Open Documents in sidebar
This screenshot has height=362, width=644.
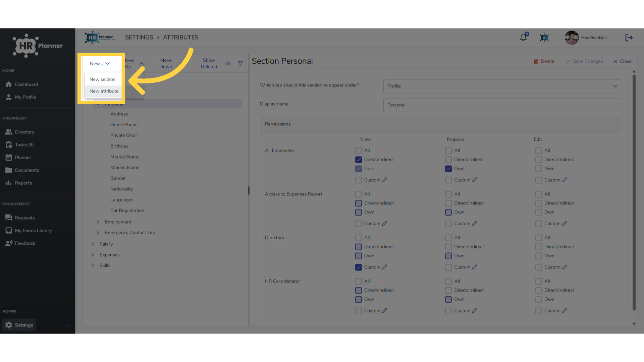(x=22, y=170)
